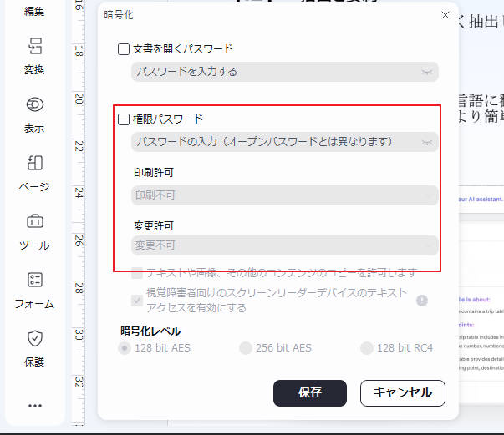Open the 変換 (Convert) sidebar tool
The height and width of the screenshot is (435, 504).
pyautogui.click(x=34, y=56)
